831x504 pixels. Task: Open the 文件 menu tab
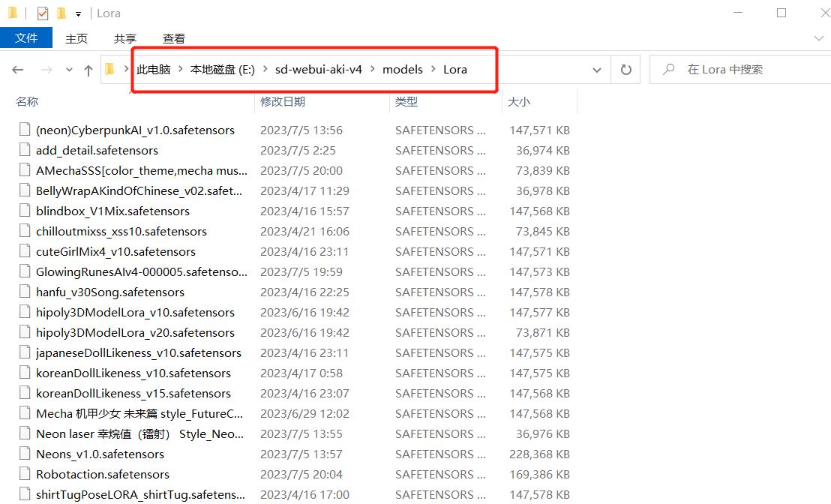[x=26, y=38]
